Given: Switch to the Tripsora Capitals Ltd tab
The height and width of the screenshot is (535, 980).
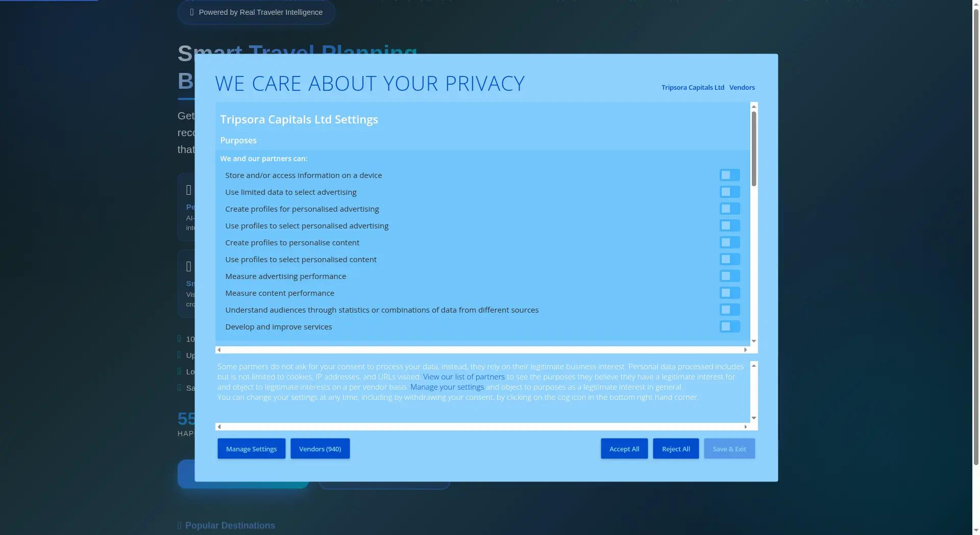Looking at the screenshot, I should coord(693,88).
